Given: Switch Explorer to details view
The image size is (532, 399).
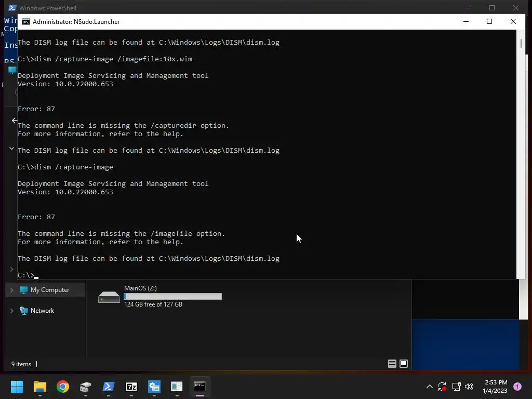Looking at the screenshot, I should (x=392, y=364).
